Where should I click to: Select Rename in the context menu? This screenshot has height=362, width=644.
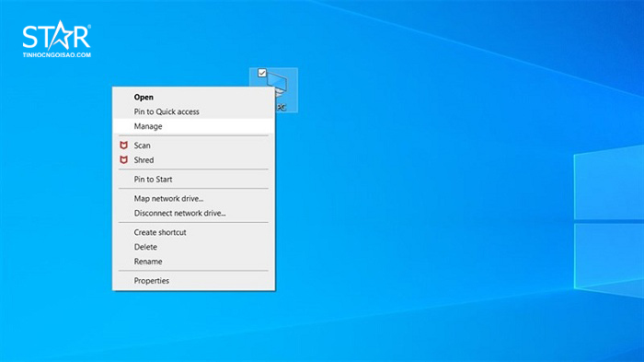(x=193, y=262)
